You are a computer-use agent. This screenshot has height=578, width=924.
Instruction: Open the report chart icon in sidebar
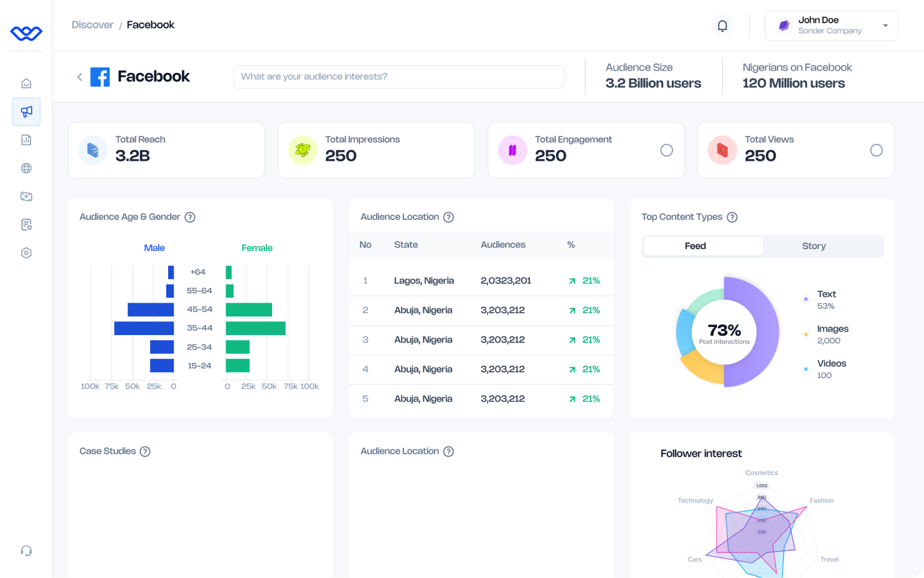26,140
